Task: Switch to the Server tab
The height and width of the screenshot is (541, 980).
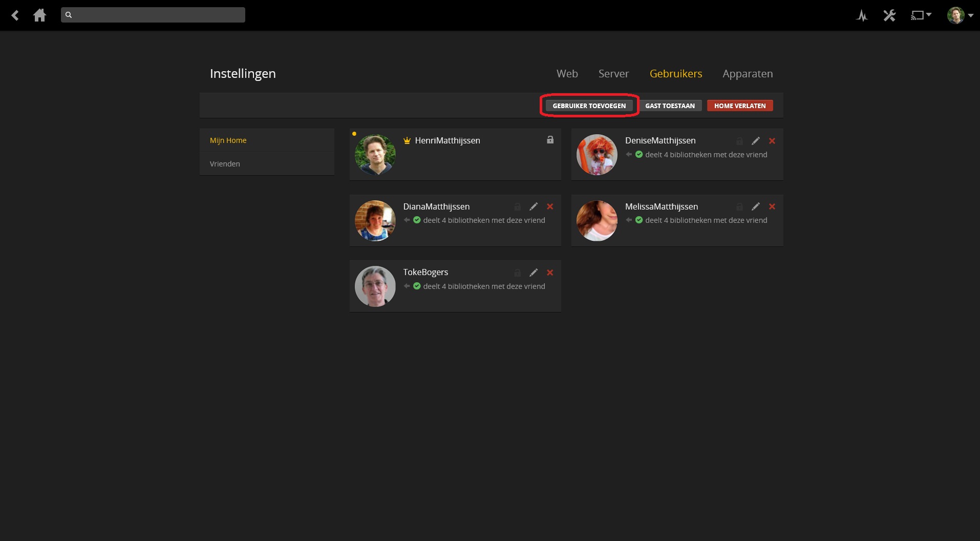Action: (613, 74)
